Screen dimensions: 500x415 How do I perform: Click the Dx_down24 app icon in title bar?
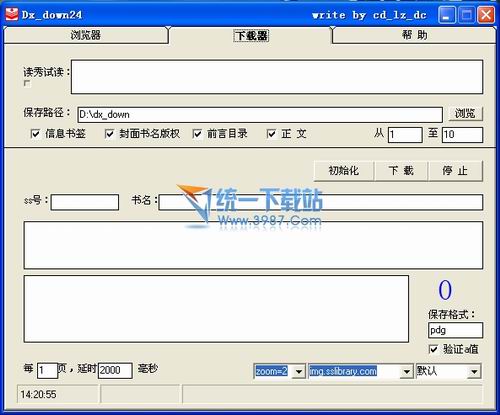coord(11,14)
